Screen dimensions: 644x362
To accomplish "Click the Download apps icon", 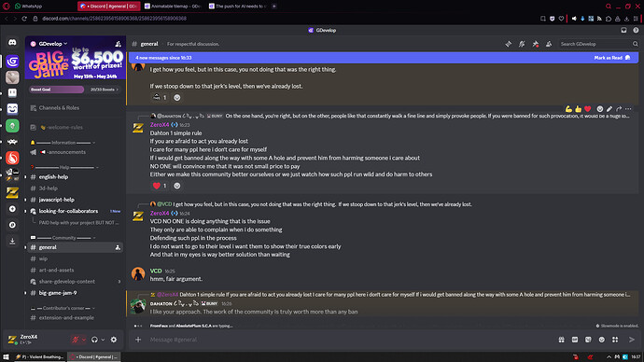I will pyautogui.click(x=12, y=241).
